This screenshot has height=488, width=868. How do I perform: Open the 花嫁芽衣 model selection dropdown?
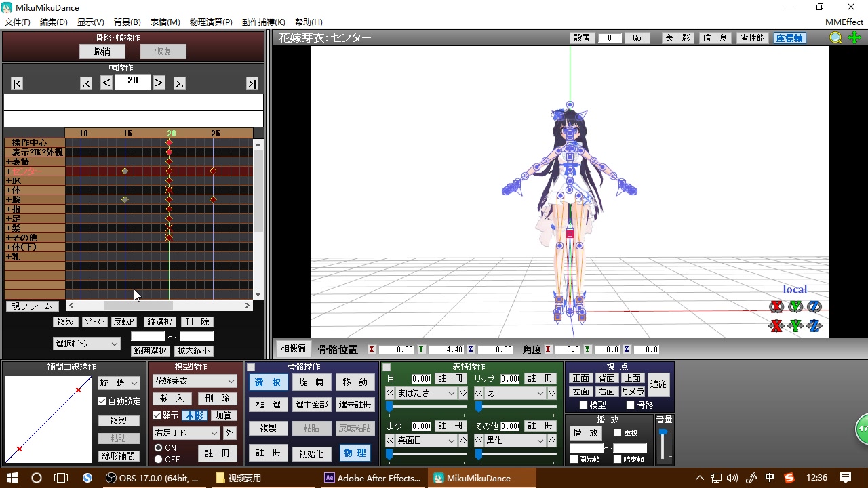[x=194, y=382]
